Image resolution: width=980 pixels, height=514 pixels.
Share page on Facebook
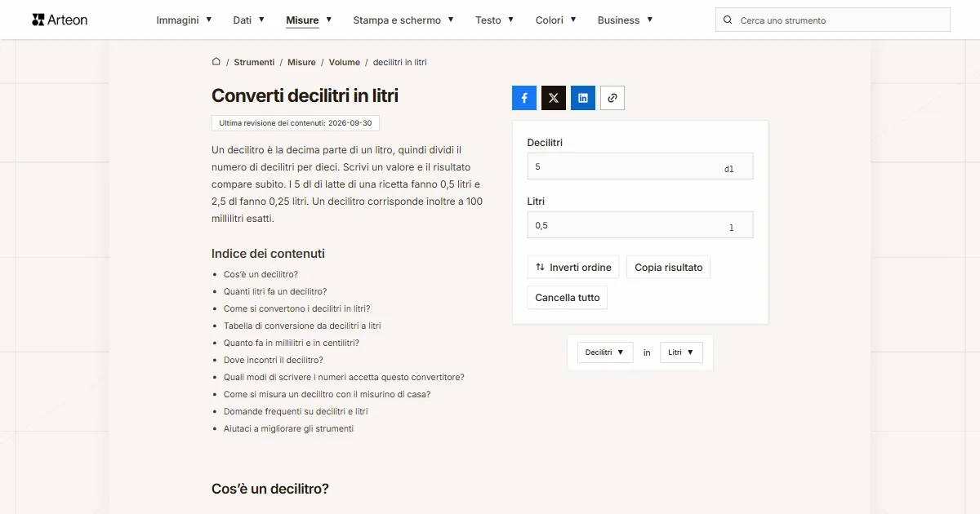(524, 98)
